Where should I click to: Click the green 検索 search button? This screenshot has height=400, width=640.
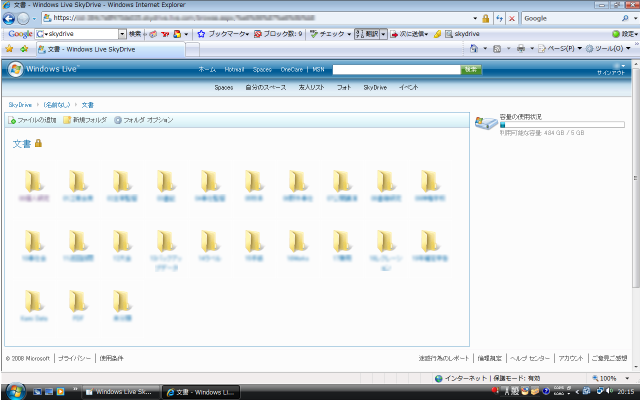(x=471, y=70)
